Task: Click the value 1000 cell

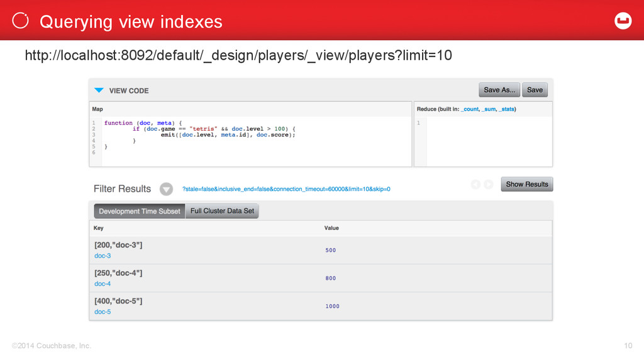Action: (332, 306)
